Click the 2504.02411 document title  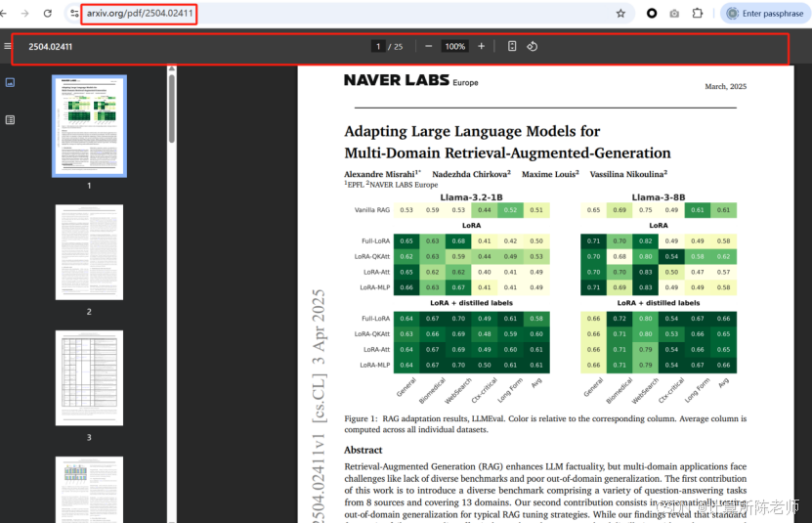coord(50,47)
